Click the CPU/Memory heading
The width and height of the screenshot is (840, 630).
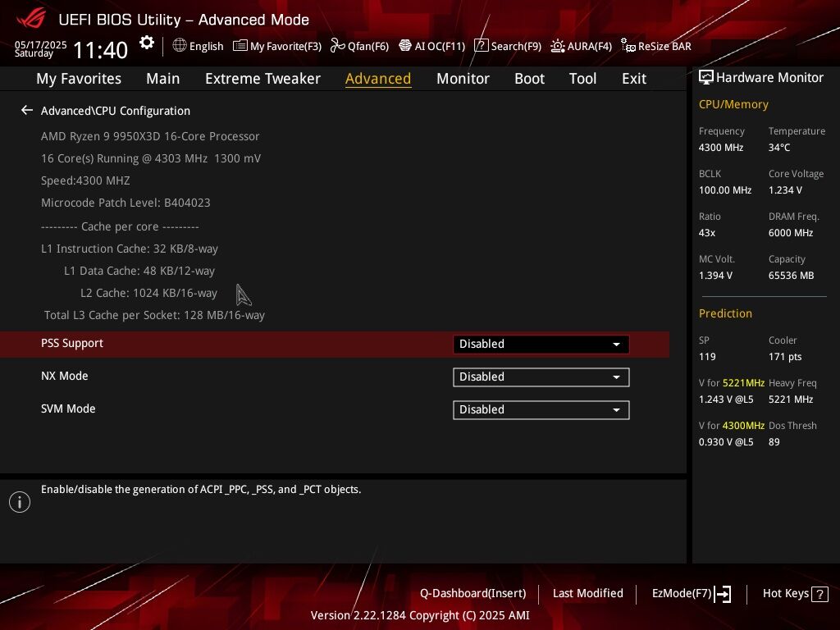733,104
